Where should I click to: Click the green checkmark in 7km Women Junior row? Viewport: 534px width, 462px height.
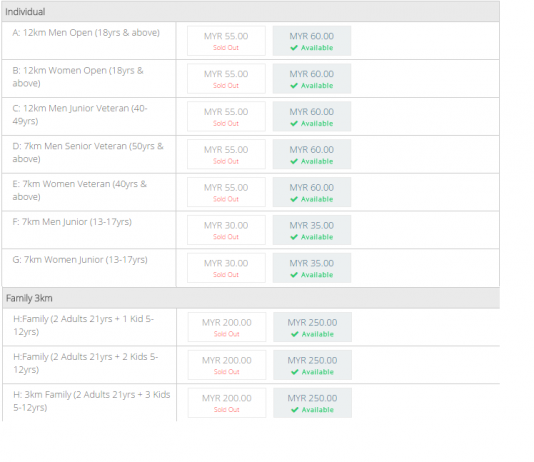294,275
